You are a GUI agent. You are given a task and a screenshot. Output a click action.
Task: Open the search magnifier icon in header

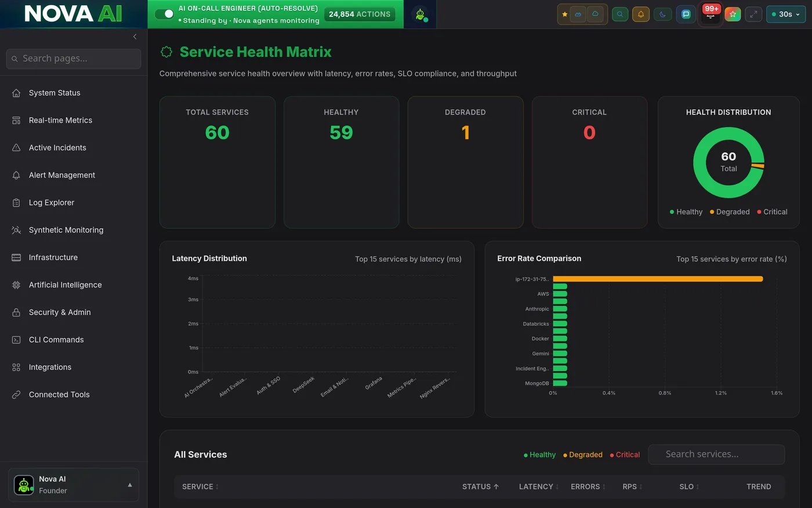click(620, 15)
